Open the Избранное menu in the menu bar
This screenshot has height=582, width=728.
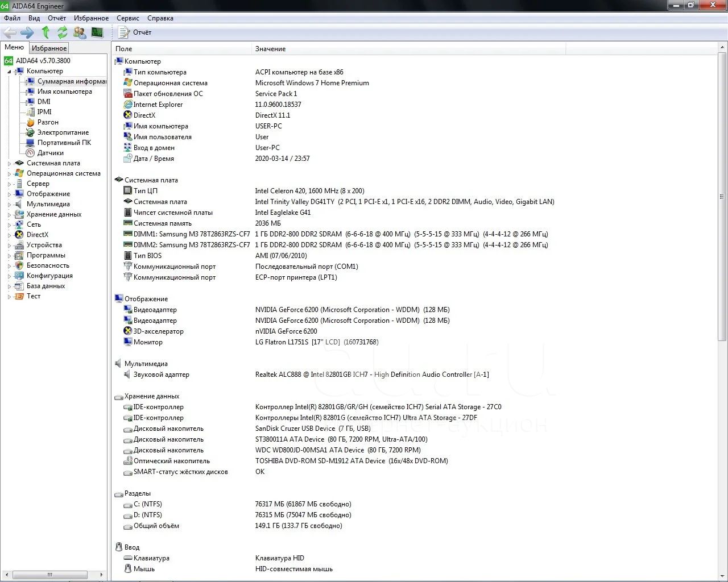pos(91,18)
